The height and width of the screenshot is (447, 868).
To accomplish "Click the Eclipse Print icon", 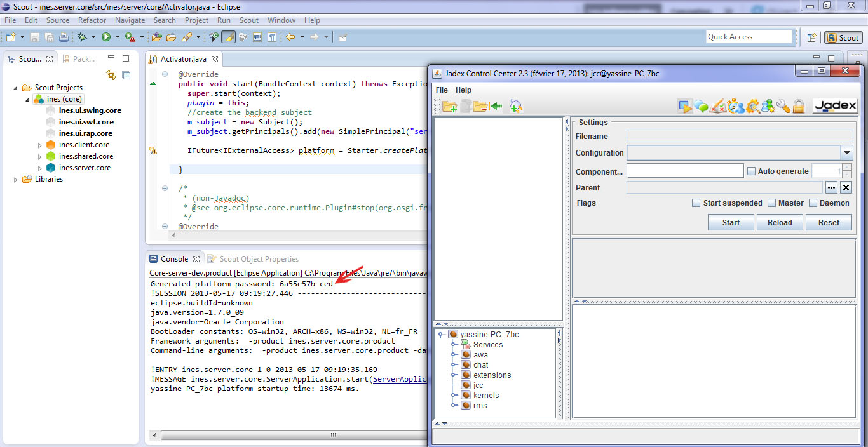I will [x=64, y=37].
